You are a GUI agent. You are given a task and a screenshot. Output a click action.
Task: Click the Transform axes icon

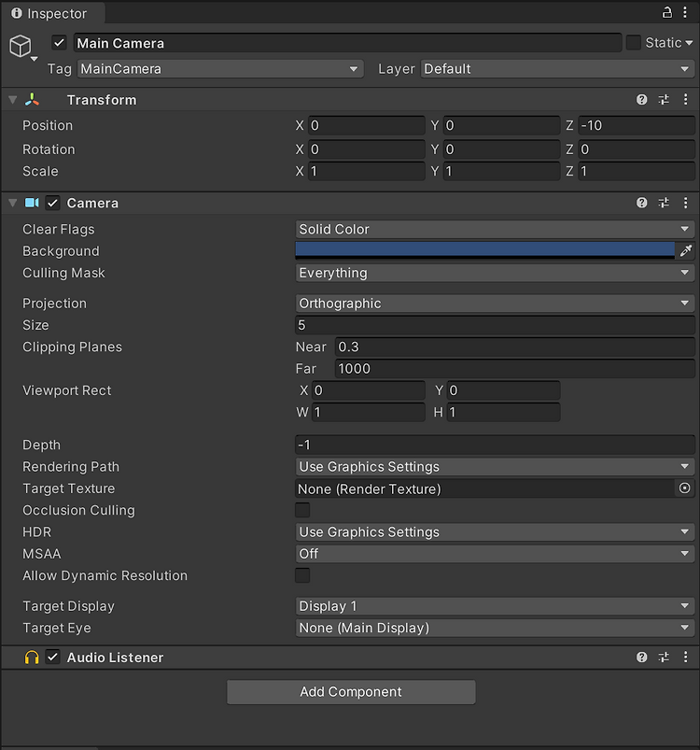32,100
